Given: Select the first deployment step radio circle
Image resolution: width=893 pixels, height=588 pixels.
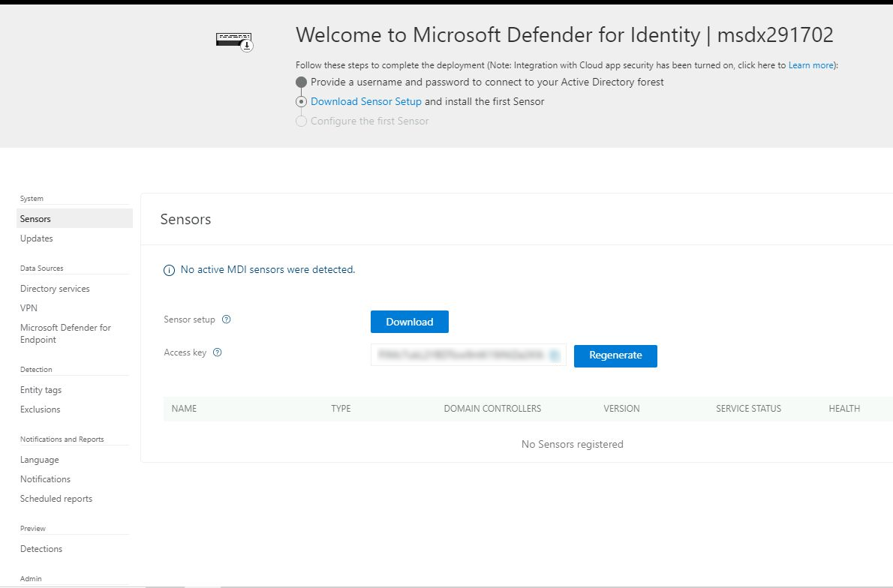Looking at the screenshot, I should 301,82.
